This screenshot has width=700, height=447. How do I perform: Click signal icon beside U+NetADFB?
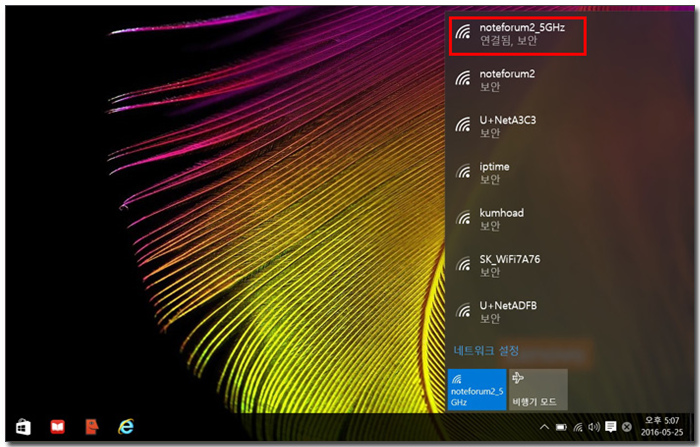pos(463,310)
